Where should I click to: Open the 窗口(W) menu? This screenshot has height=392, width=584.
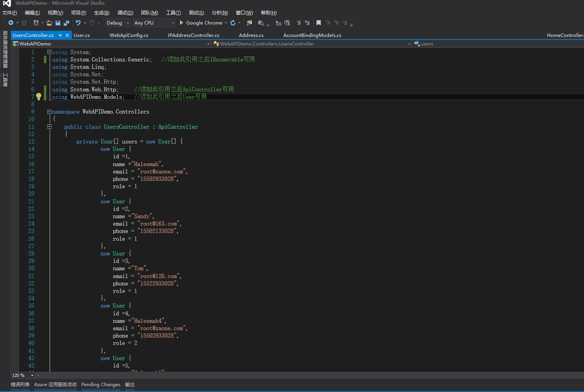click(x=245, y=13)
